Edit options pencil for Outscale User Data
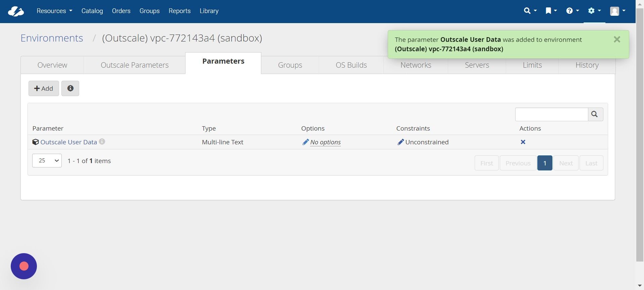The height and width of the screenshot is (290, 644). [305, 142]
